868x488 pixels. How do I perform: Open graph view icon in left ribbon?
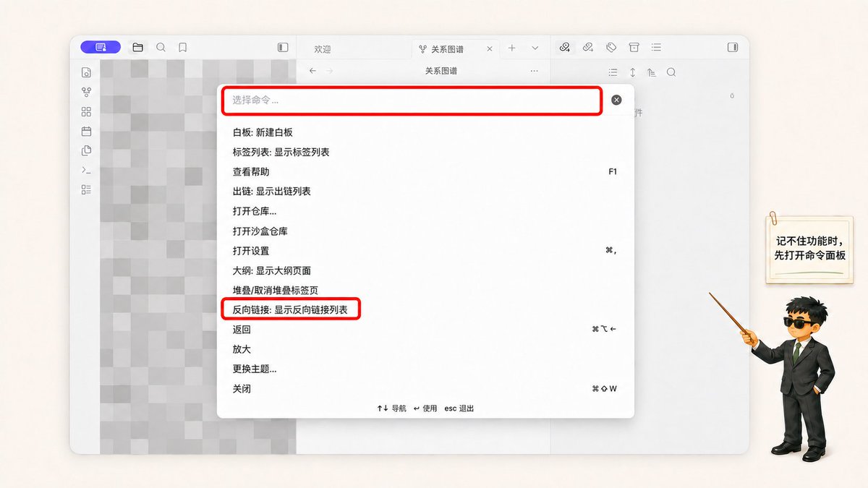[86, 92]
